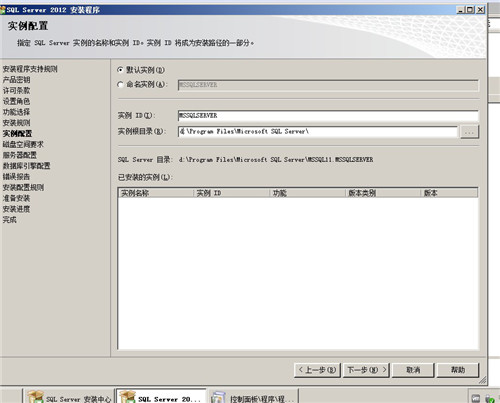The image size is (500, 403).
Task: Open the browse button for root directory
Action: click(469, 132)
